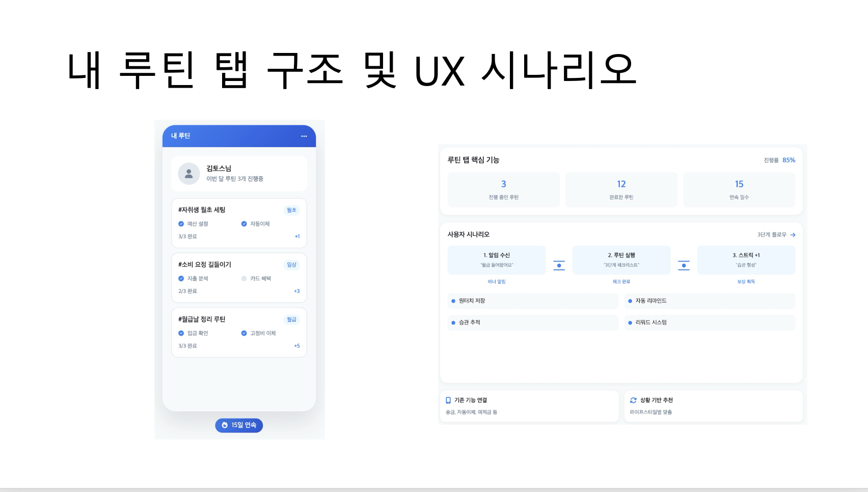Click the 리워드 시스템 feature row
Image resolution: width=868 pixels, height=492 pixels.
pos(710,323)
